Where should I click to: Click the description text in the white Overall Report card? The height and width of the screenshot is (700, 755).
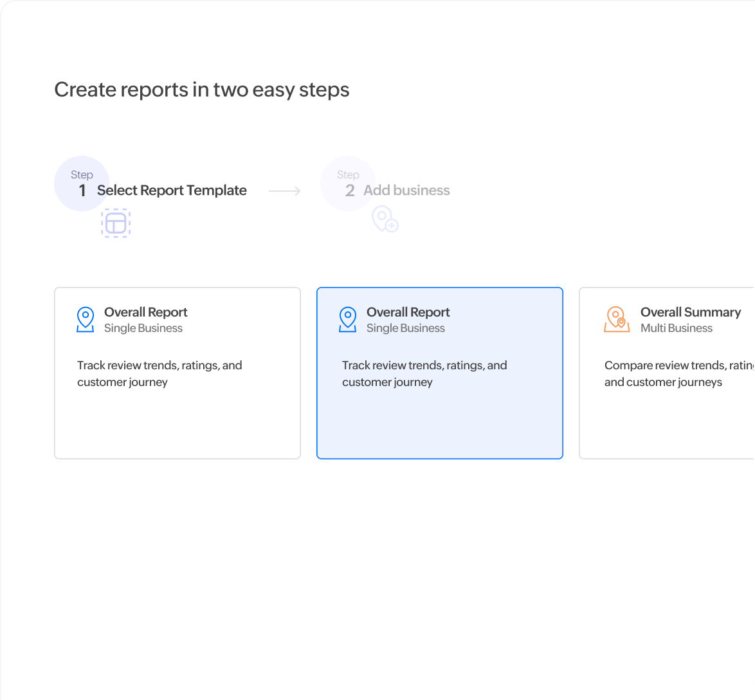click(159, 374)
